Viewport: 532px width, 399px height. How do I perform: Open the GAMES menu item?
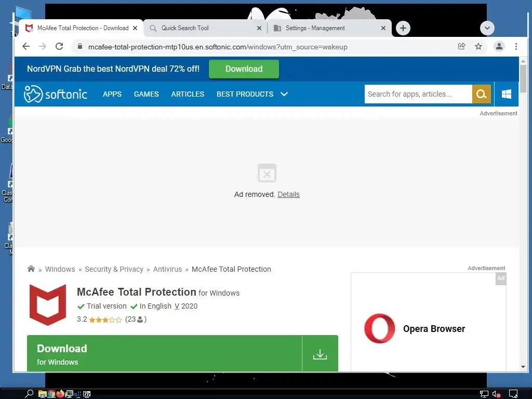146,94
